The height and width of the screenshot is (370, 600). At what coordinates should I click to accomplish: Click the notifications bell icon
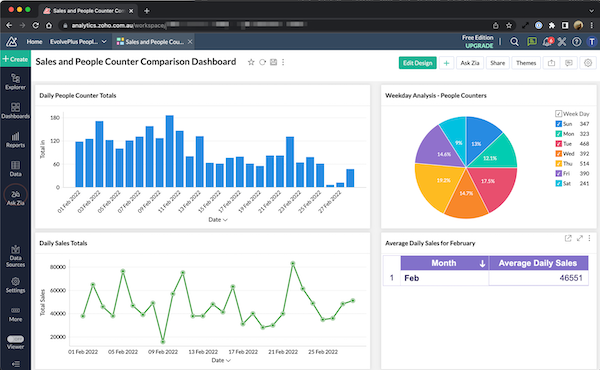point(547,41)
